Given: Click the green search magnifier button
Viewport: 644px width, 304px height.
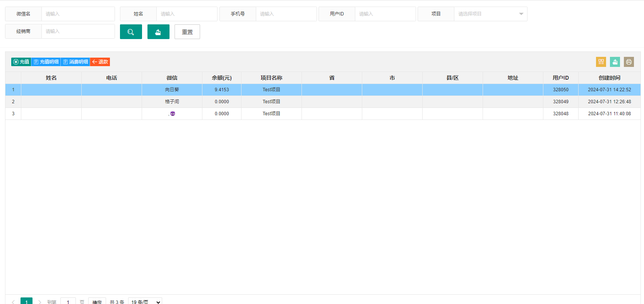Looking at the screenshot, I should click(x=131, y=32).
